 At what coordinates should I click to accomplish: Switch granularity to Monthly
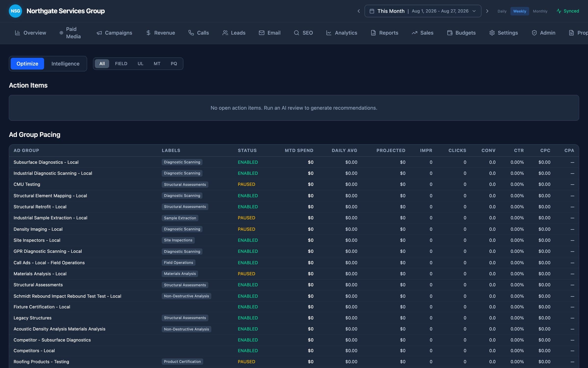[540, 11]
